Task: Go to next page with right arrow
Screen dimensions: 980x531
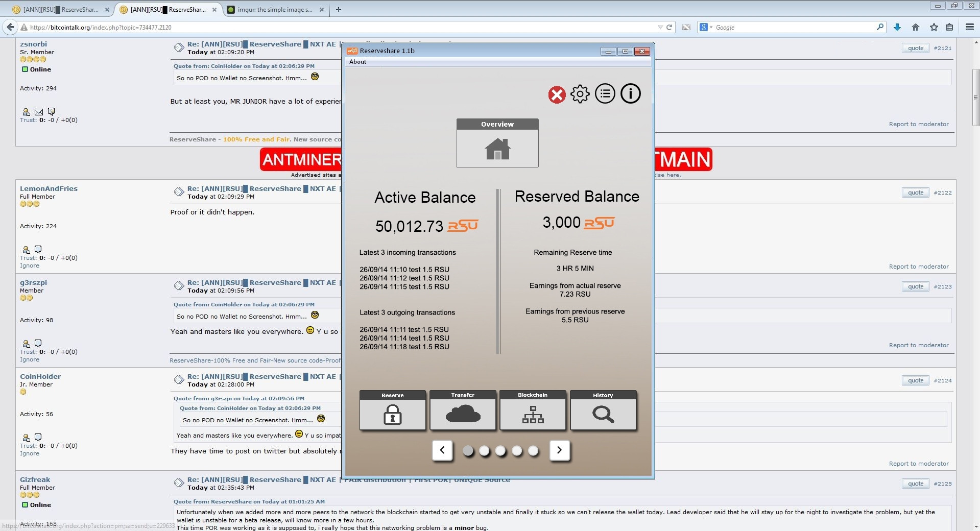Action: pos(559,450)
